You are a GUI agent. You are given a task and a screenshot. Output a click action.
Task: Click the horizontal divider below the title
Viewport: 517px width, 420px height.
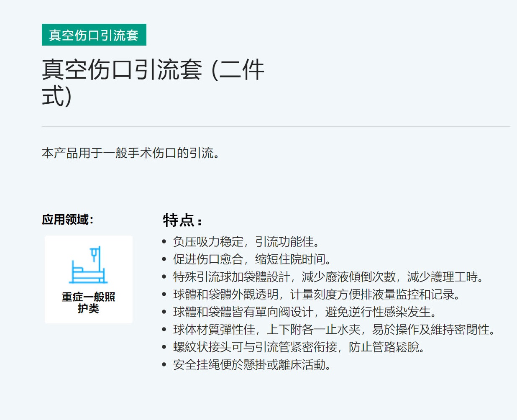coord(276,126)
